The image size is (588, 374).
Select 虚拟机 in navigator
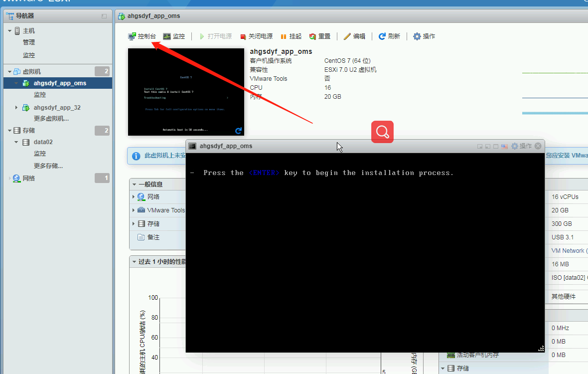coord(31,72)
